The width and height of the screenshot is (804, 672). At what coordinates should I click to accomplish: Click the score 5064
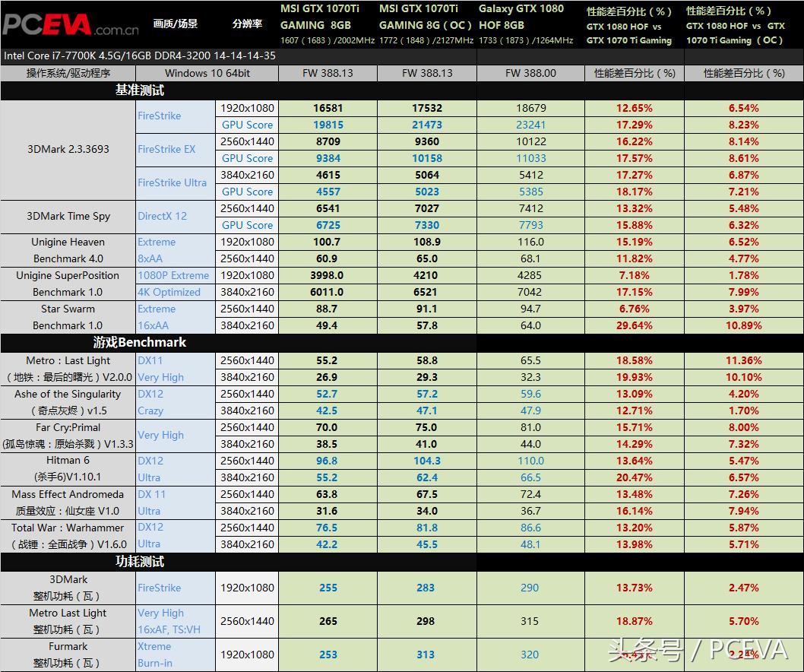(x=426, y=175)
